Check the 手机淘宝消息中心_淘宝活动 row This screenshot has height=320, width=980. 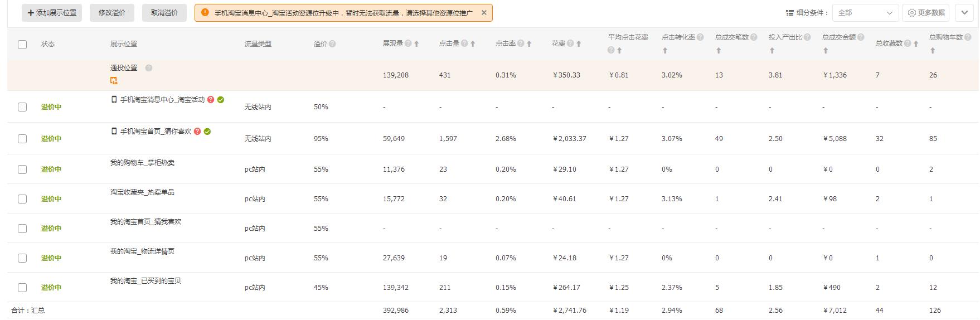point(22,107)
